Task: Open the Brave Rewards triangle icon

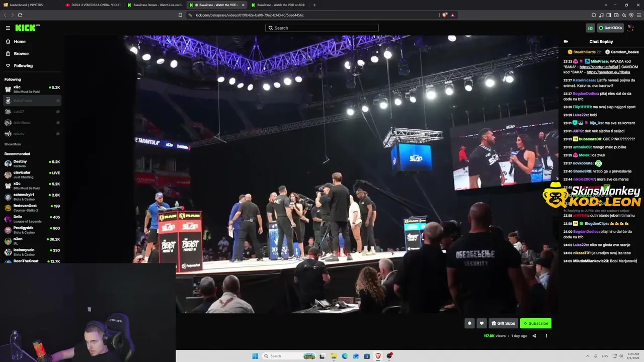Action: click(452, 15)
